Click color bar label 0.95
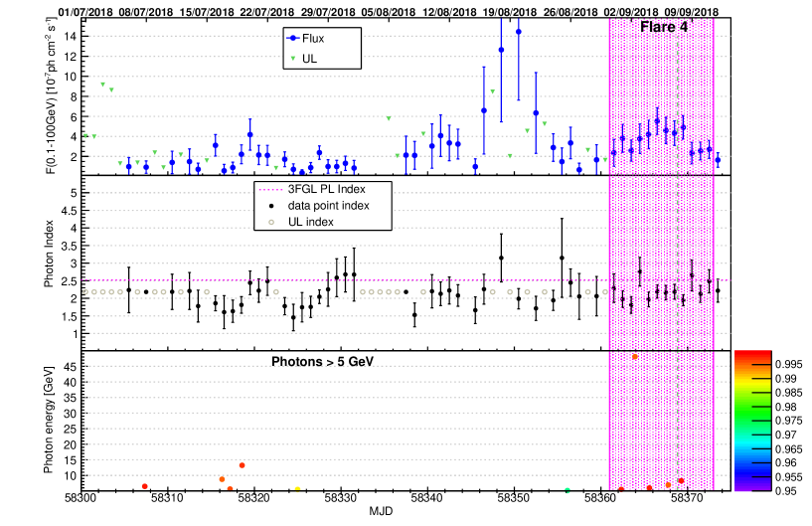The width and height of the screenshot is (812, 526). [786, 491]
